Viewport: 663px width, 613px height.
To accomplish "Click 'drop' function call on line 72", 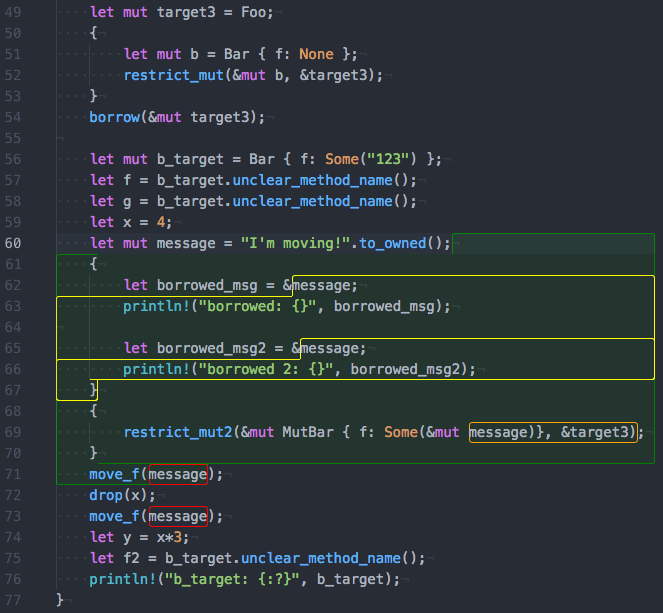I will tap(106, 495).
